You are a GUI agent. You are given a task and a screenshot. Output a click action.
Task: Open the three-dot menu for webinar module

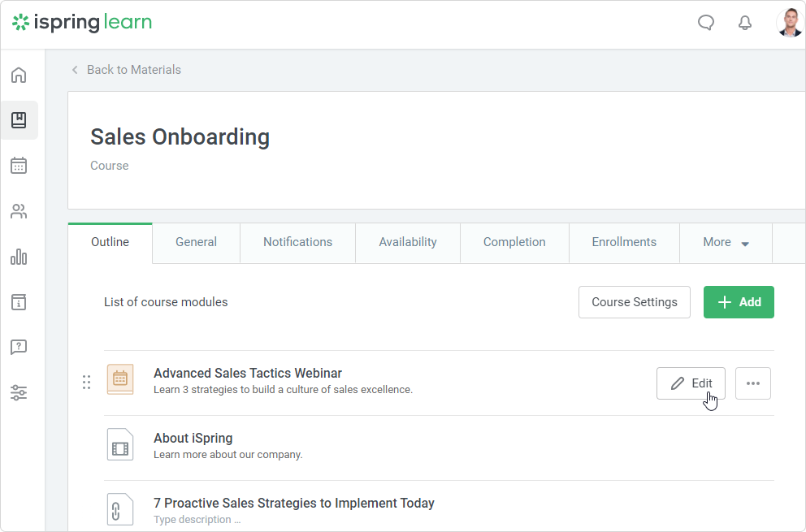click(x=753, y=383)
